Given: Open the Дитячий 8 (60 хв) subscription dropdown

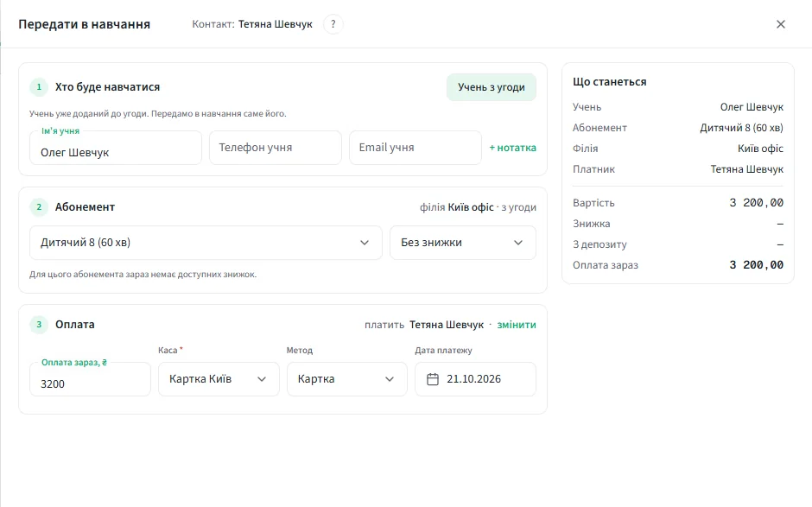Looking at the screenshot, I should point(206,243).
